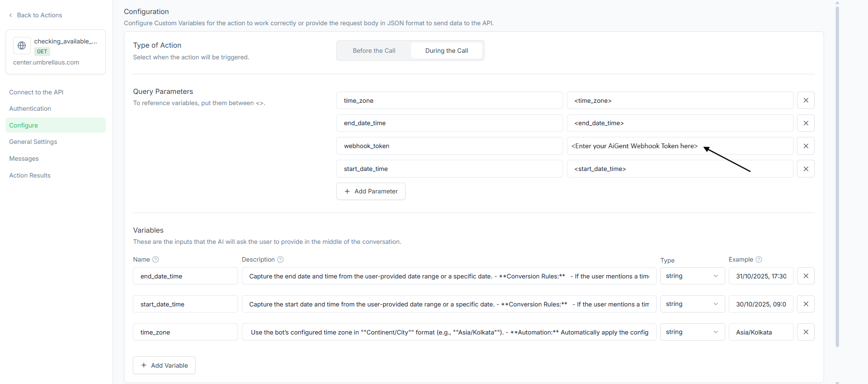The image size is (868, 384).
Task: Open the Authentication section
Action: 30,109
